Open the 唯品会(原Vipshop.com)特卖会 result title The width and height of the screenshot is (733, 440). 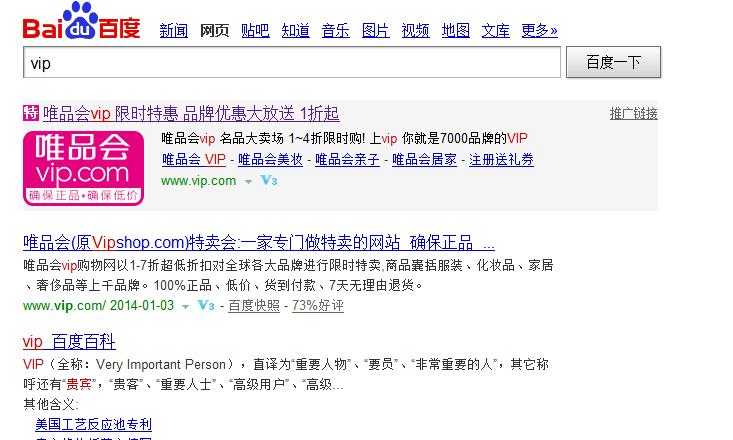click(259, 243)
